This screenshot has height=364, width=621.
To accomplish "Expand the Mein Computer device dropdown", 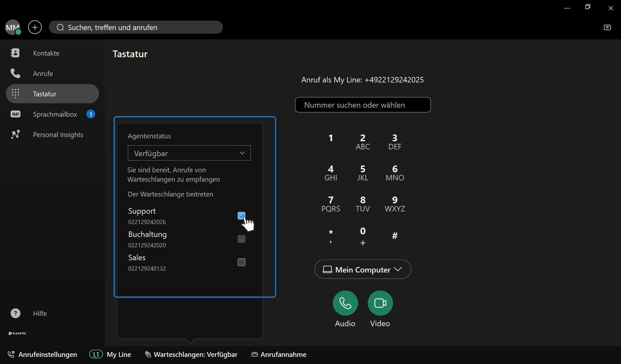I will coord(363,269).
